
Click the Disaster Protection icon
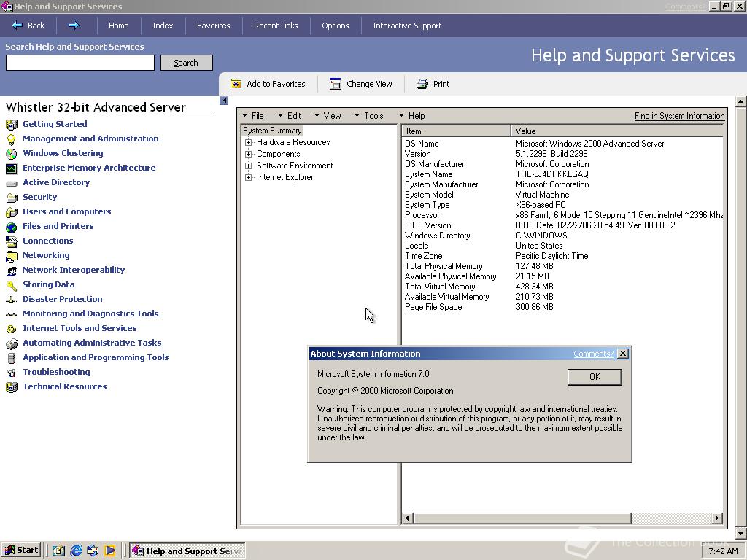point(12,300)
